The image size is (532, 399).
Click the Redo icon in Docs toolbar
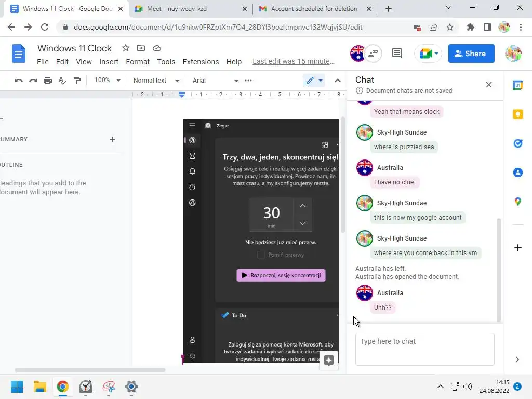pyautogui.click(x=33, y=81)
